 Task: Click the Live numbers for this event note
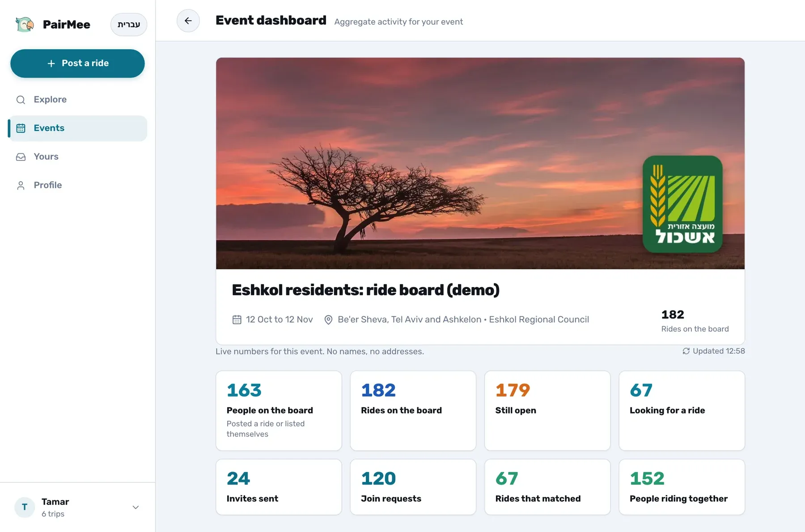[x=320, y=351]
